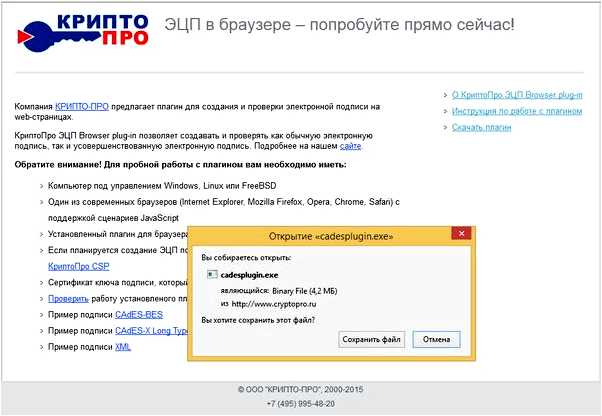Click text Binary File (4,2 МБ)

click(304, 291)
